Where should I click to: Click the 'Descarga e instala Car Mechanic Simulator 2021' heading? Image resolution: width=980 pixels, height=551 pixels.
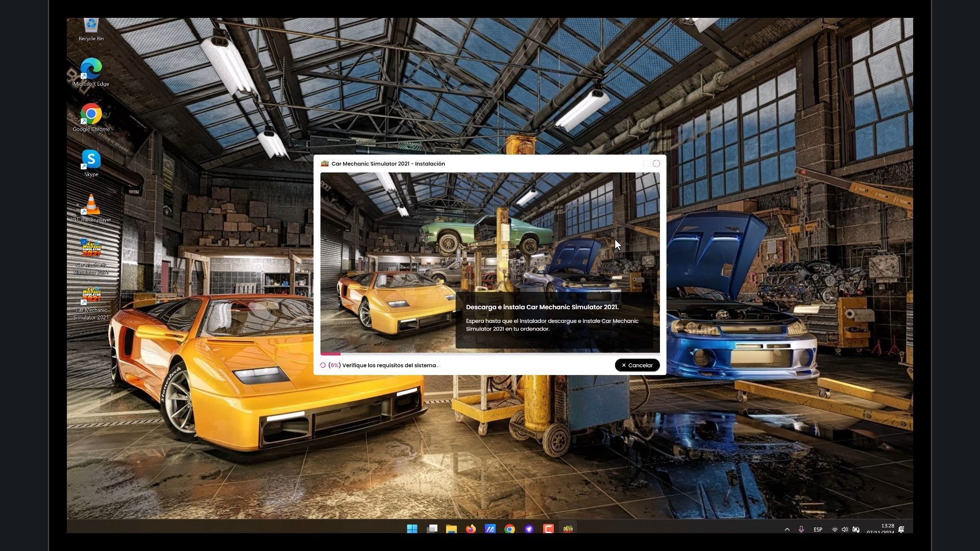click(x=542, y=307)
